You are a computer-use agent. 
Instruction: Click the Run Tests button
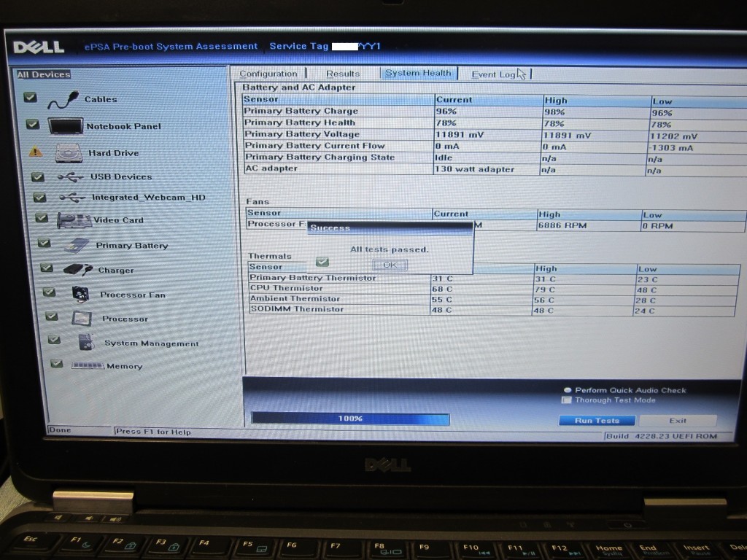pos(597,421)
